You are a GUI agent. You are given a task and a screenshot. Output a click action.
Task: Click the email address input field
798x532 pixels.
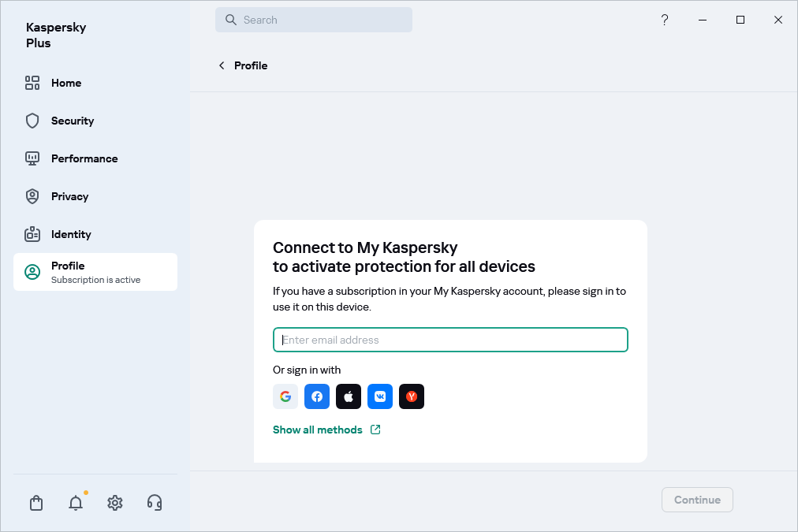tap(450, 340)
